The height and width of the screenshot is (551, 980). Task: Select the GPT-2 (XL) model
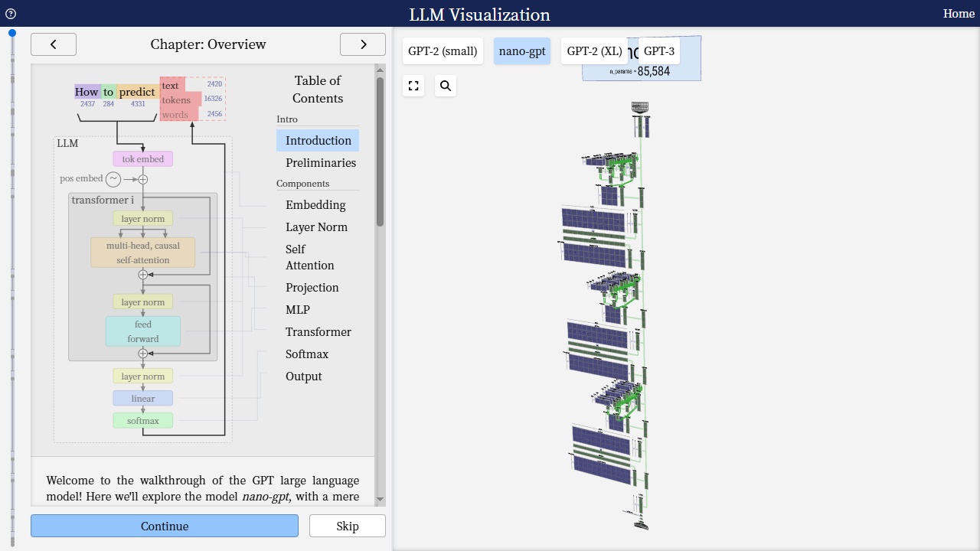coord(594,51)
